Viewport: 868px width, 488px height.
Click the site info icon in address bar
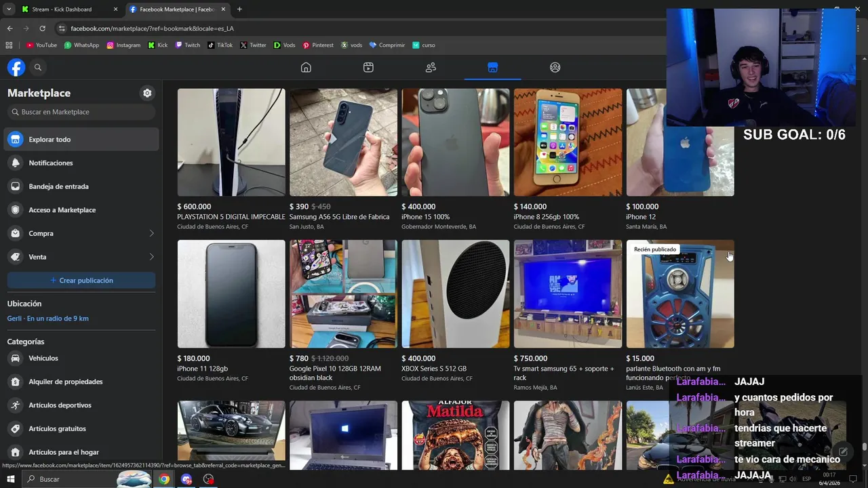[x=62, y=28]
